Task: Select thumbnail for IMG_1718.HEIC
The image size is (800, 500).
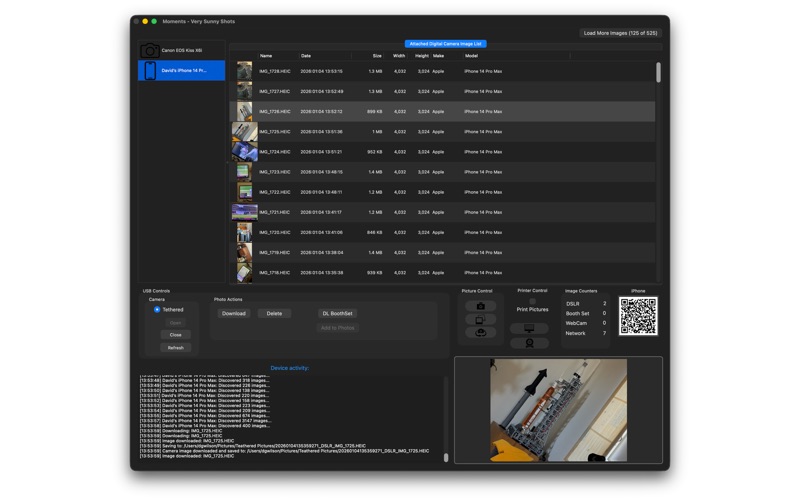Action: tap(244, 272)
